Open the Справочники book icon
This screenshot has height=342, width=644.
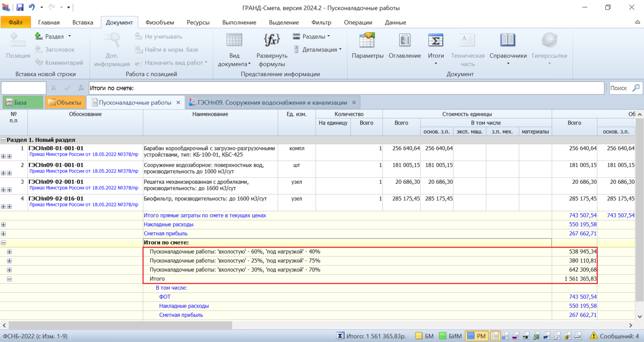(x=508, y=40)
